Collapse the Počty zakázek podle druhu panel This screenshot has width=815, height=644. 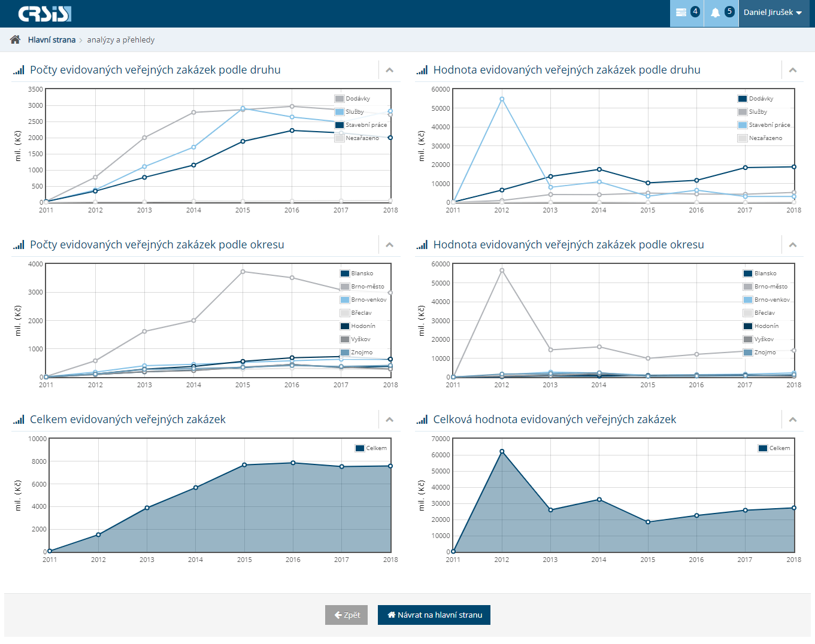coord(389,70)
